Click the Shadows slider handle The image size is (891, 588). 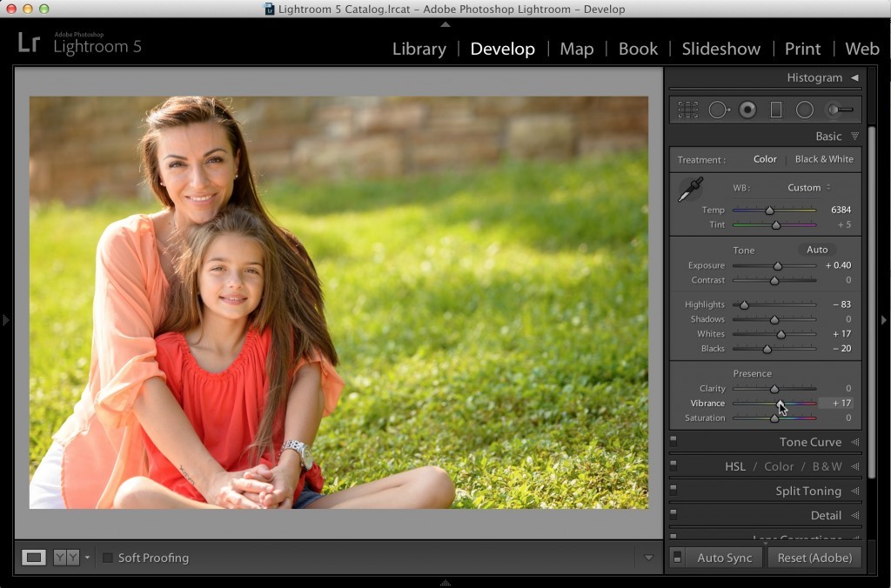[774, 320]
